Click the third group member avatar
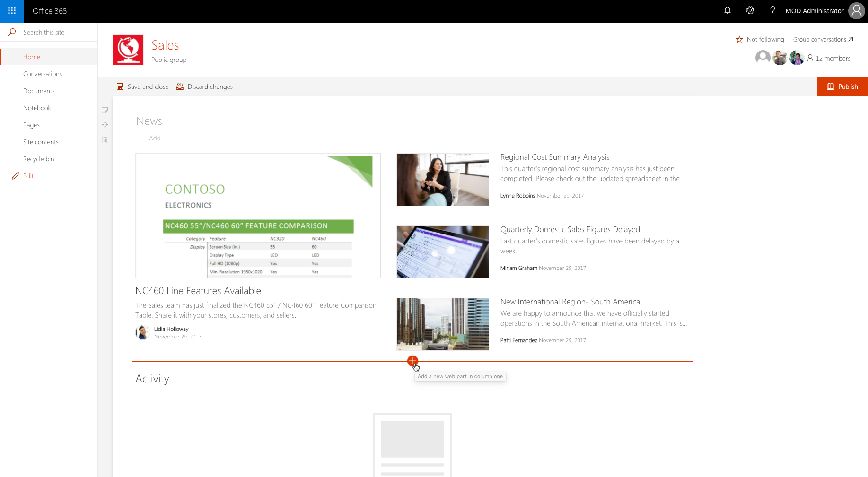The height and width of the screenshot is (477, 868). (x=797, y=58)
